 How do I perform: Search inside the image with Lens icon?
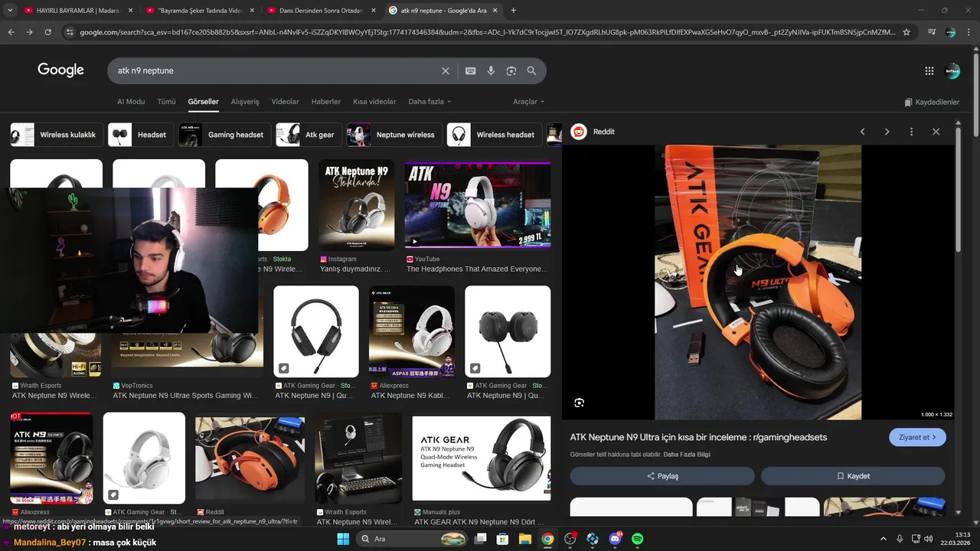coord(579,403)
